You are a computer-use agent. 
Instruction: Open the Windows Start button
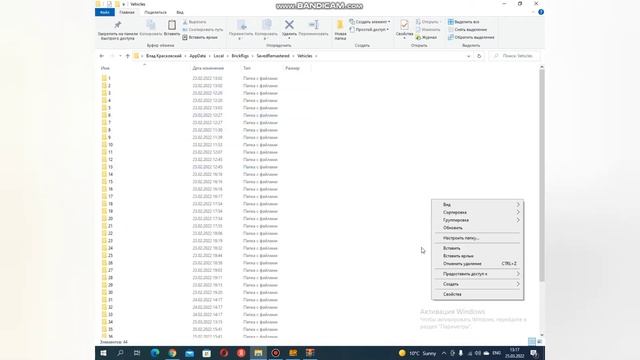[103, 353]
